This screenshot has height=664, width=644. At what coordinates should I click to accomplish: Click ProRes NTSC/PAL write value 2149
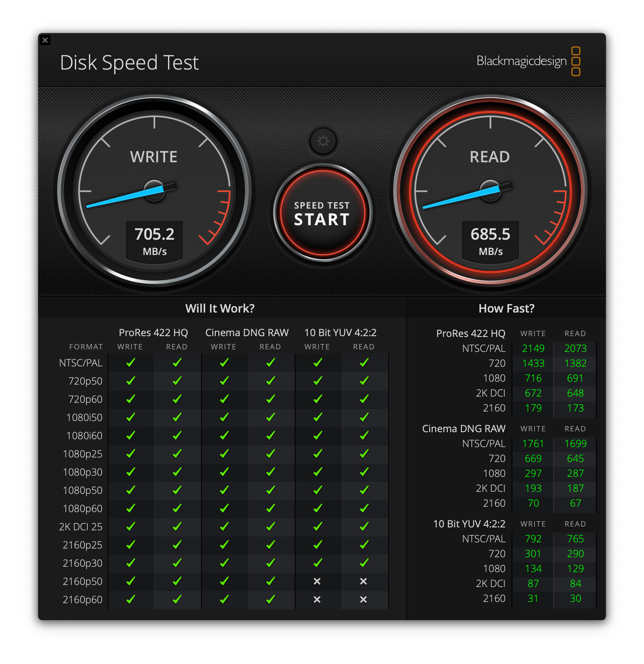[x=533, y=349]
